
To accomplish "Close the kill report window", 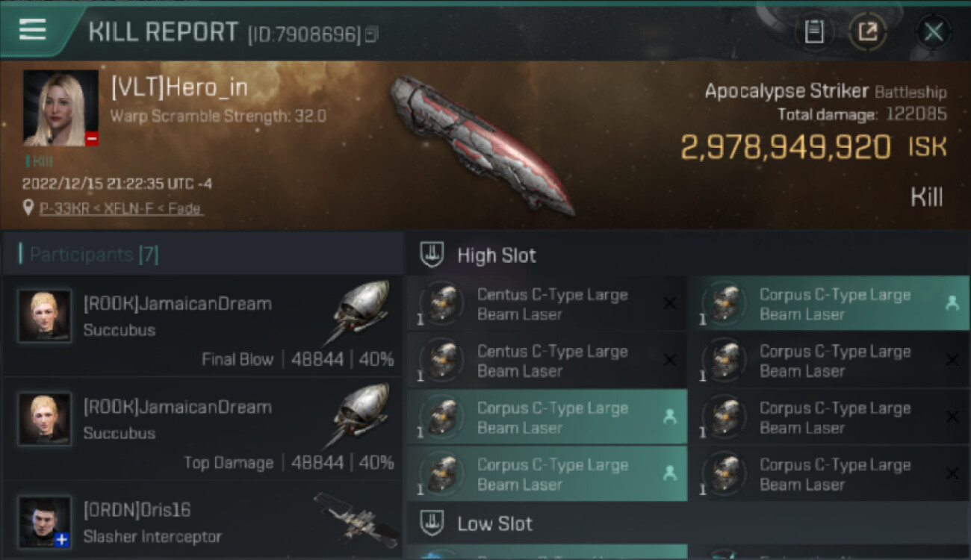I will click(934, 31).
